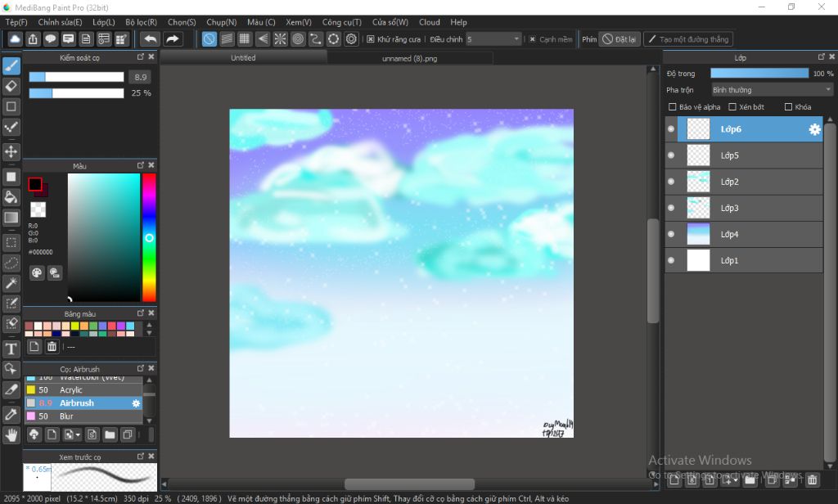The width and height of the screenshot is (838, 504).
Task: Enable Bảo vệ alpha checkbox
Action: tap(673, 107)
